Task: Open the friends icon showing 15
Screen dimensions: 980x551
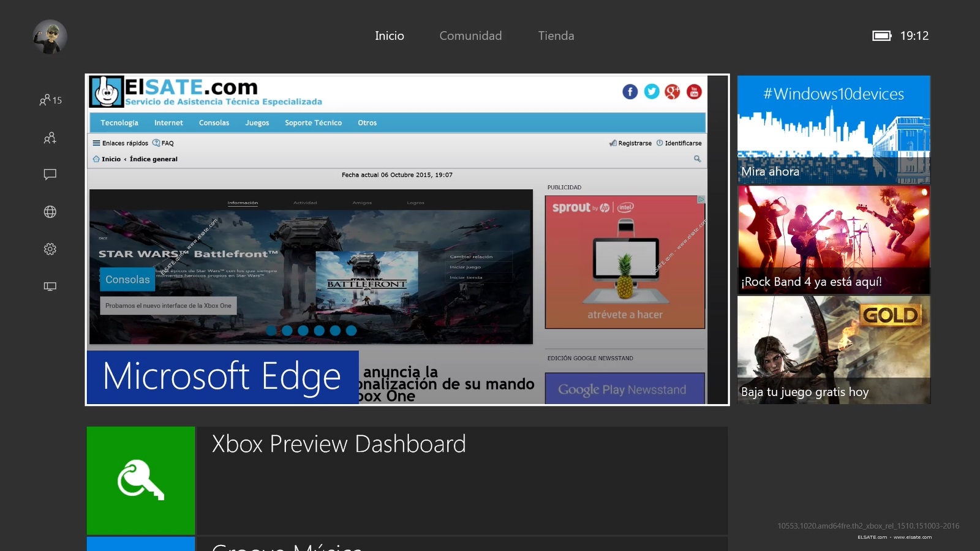Action: [50, 100]
